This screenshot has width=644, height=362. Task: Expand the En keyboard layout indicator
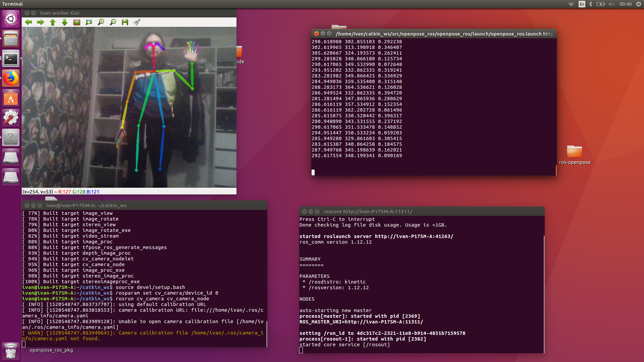click(582, 4)
